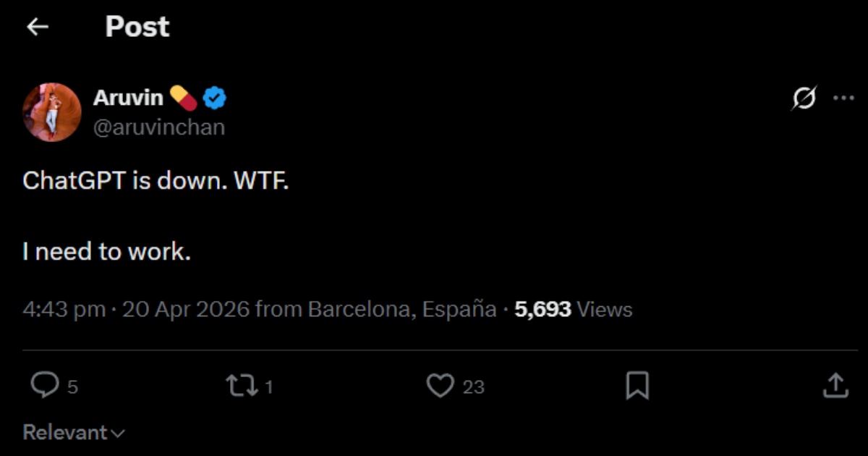Click the like count 23
The width and height of the screenshot is (868, 456).
pos(473,387)
